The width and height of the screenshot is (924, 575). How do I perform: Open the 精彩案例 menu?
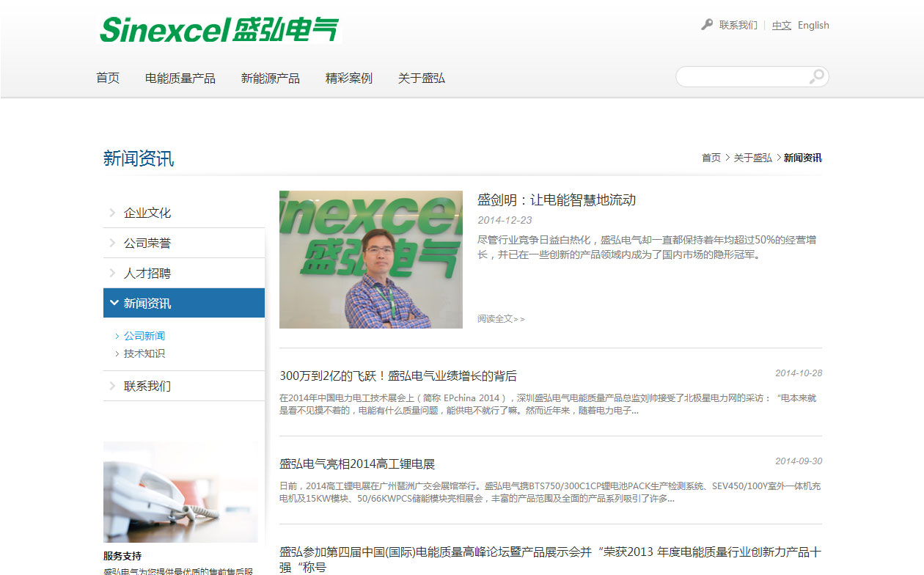[x=349, y=78]
